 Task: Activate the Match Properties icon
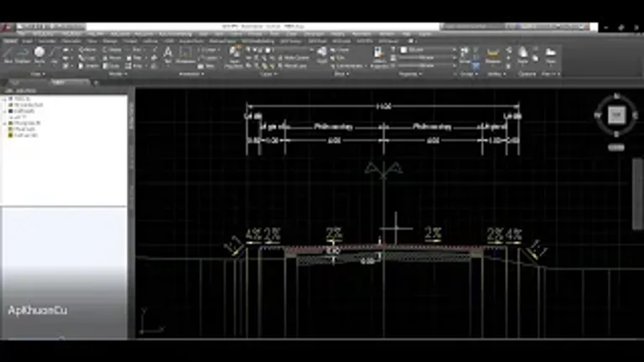coord(379,57)
